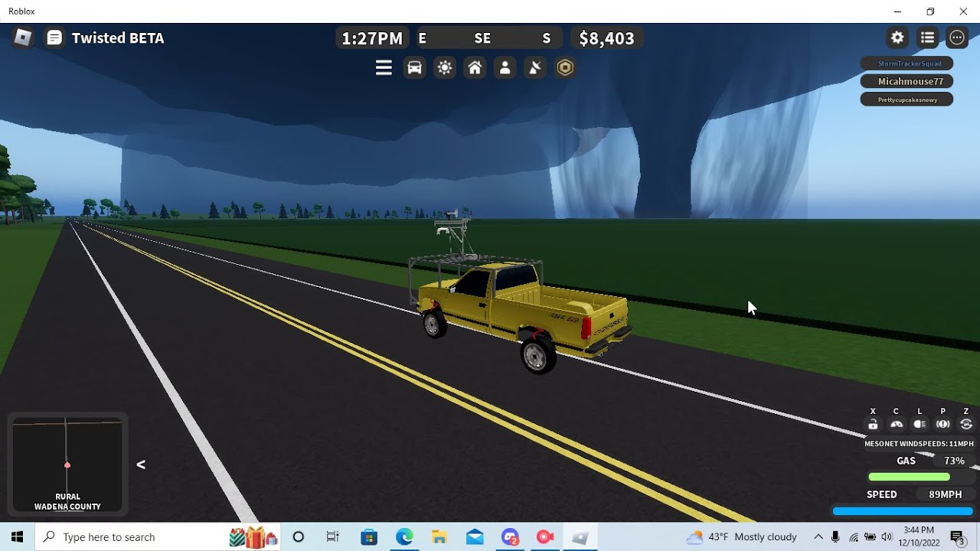This screenshot has height=551, width=980.
Task: Click the compass heading bar
Action: [490, 38]
